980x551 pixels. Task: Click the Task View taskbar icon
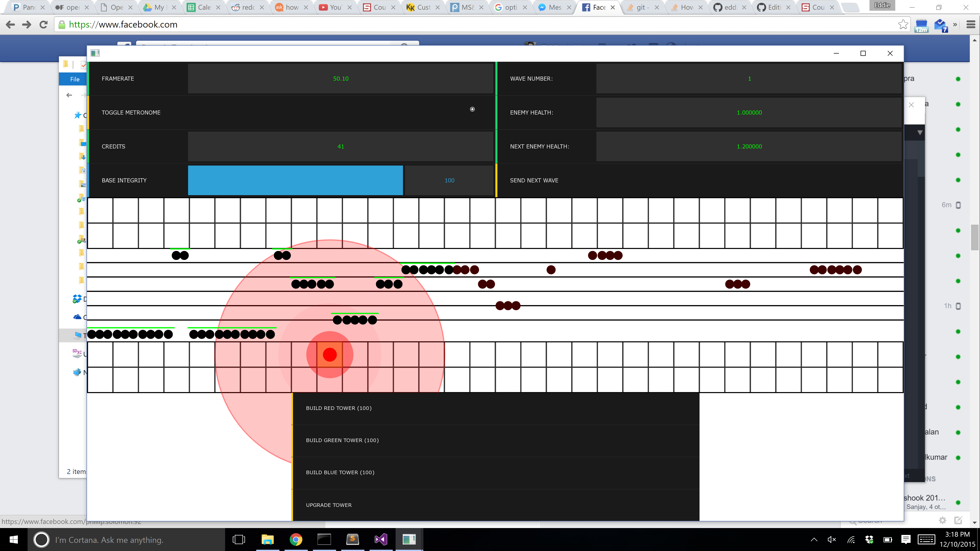(x=239, y=539)
